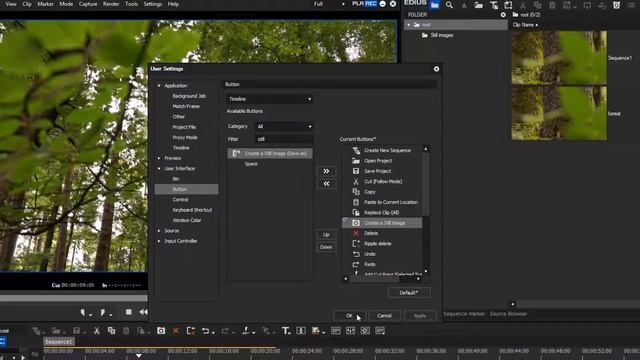This screenshot has height=360, width=640.
Task: Click the Undo arrow icon in timeline toolbar
Action: coord(206,331)
